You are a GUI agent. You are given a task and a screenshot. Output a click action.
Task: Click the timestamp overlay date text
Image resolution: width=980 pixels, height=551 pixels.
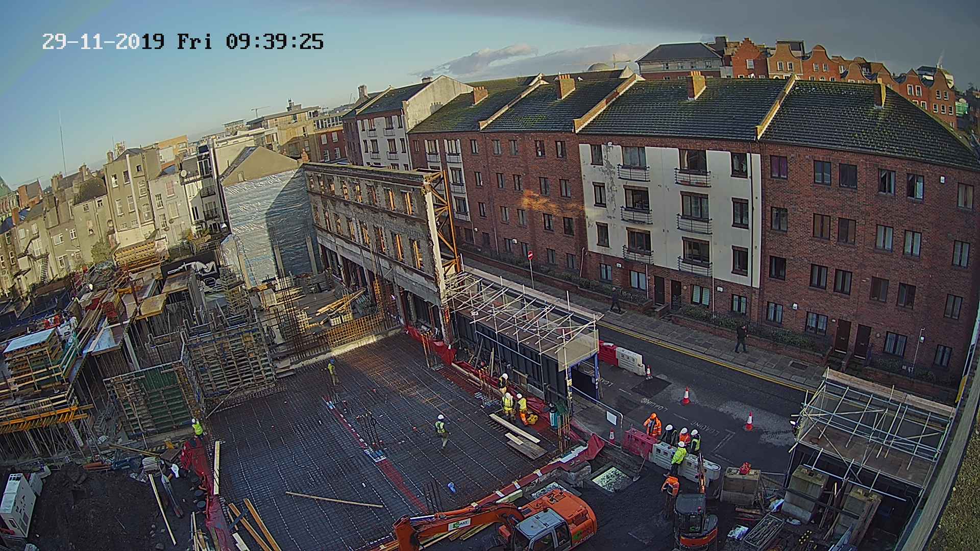tap(103, 41)
